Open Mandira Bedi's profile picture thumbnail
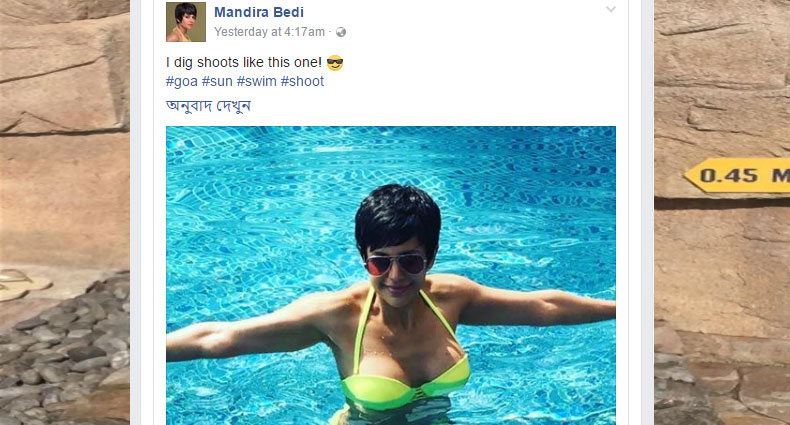 186,22
